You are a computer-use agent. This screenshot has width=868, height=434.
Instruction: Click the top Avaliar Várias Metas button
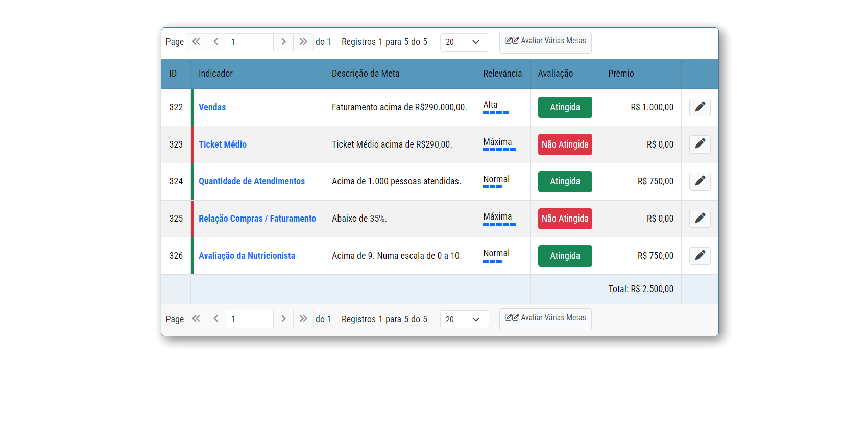545,41
